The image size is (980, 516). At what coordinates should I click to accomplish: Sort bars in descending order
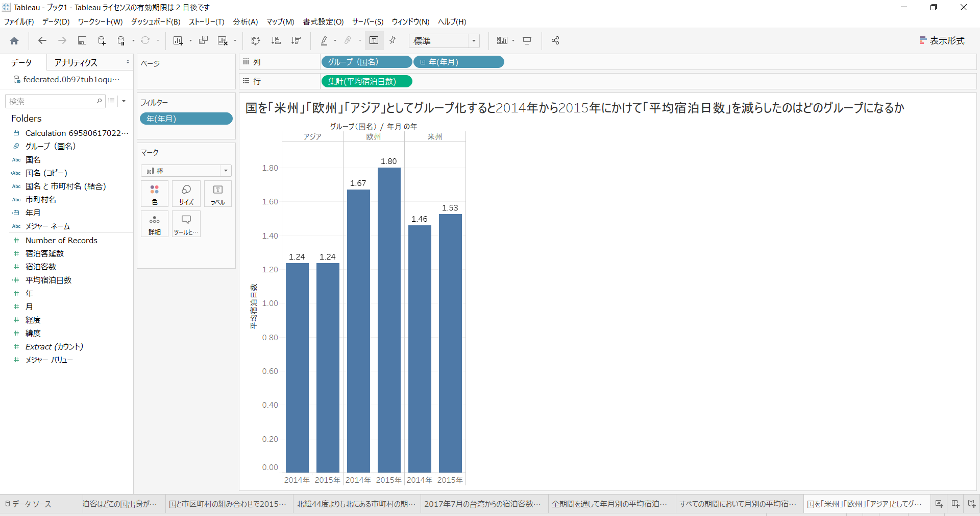(296, 41)
